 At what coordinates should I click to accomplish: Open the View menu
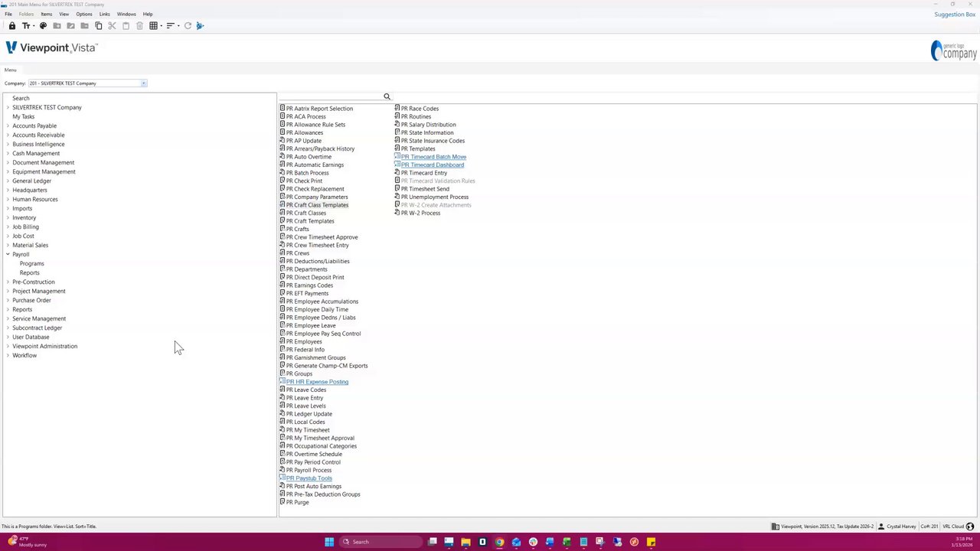point(64,14)
